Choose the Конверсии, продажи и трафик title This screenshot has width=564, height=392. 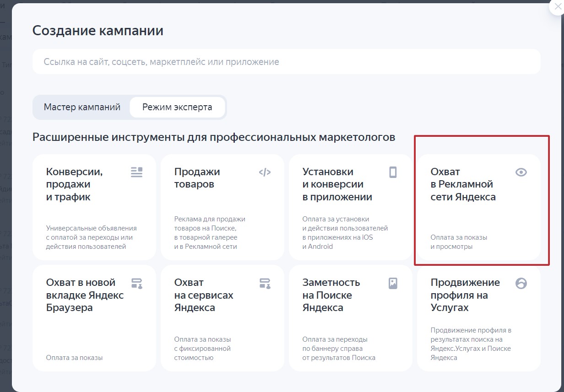pyautogui.click(x=75, y=184)
